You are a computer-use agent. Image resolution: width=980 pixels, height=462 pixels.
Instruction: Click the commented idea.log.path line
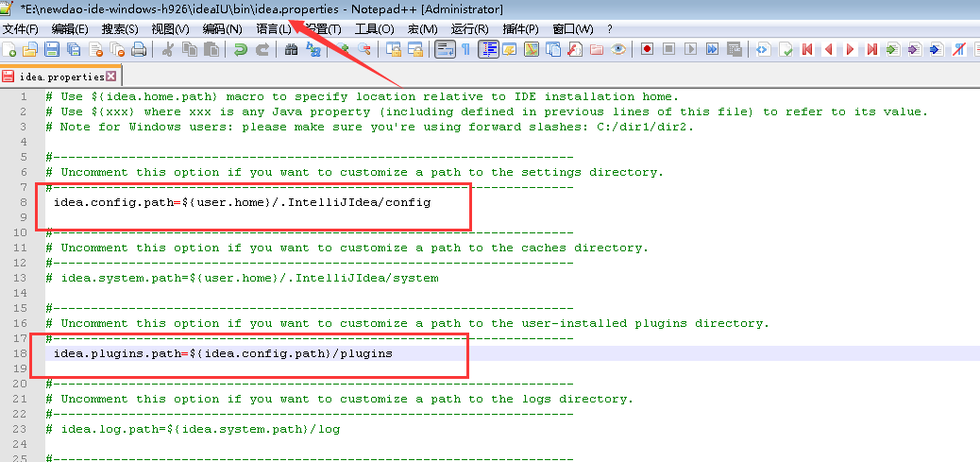pos(193,429)
